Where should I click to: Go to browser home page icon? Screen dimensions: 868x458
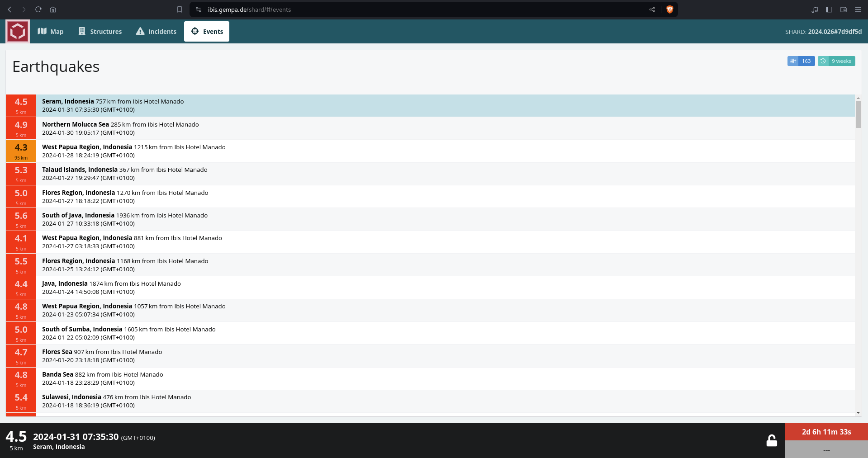pos(53,9)
